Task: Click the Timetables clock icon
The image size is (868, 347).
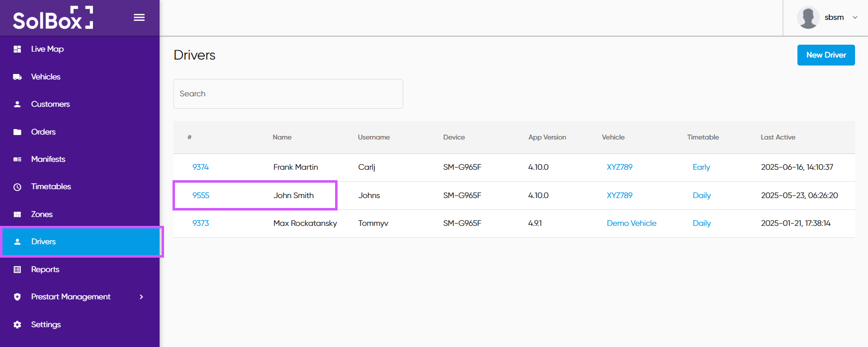Action: tap(17, 187)
